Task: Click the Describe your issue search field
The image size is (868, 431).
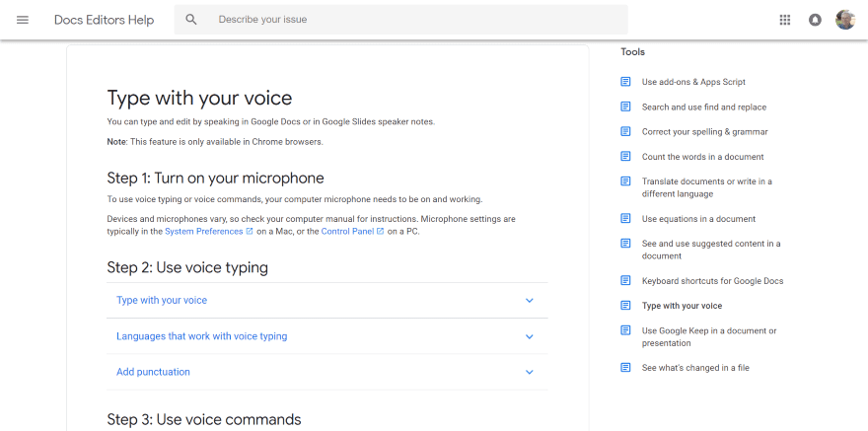Action: [414, 20]
